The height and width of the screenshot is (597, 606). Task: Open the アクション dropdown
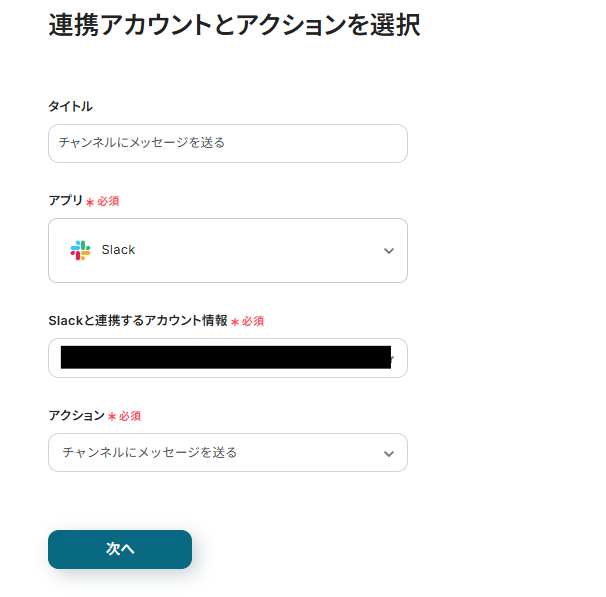tap(227, 452)
